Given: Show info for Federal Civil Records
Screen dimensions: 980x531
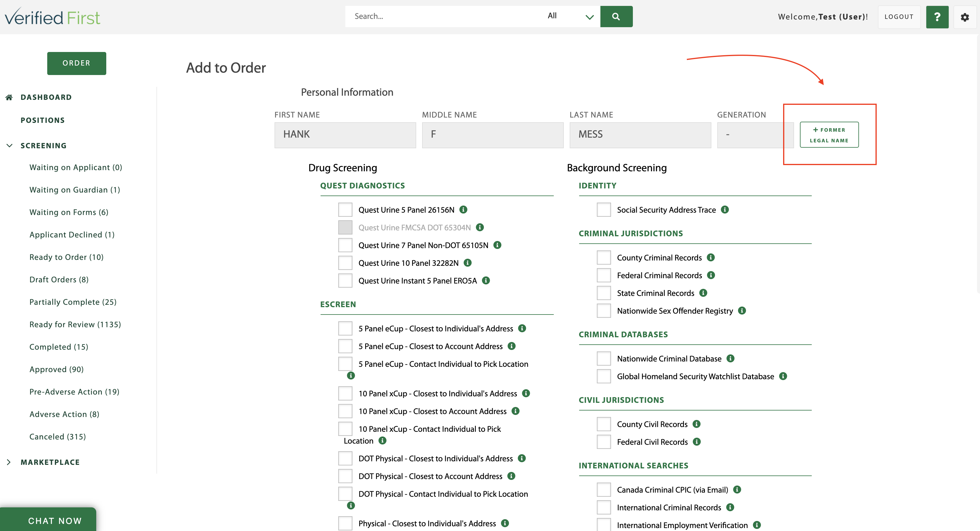Looking at the screenshot, I should pyautogui.click(x=697, y=442).
